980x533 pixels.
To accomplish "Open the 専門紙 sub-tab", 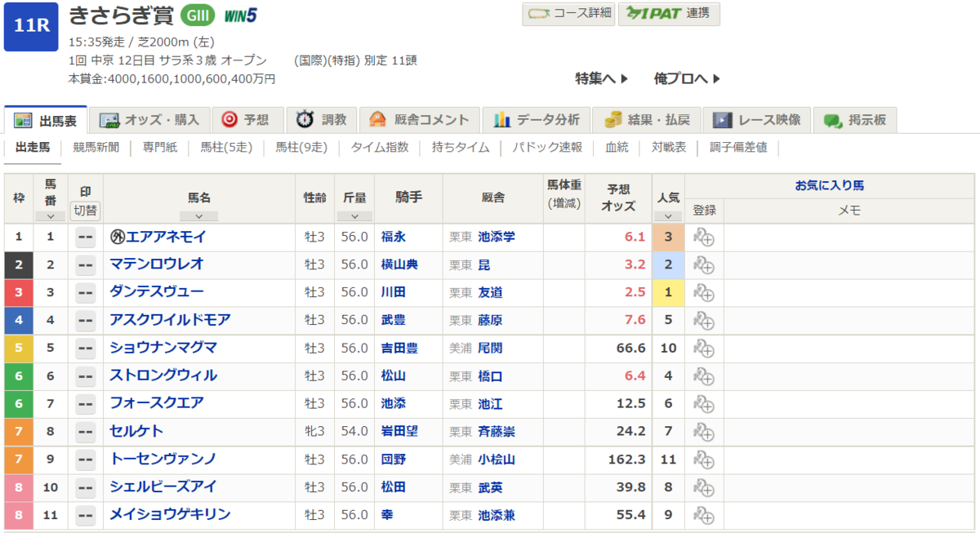I will pyautogui.click(x=160, y=148).
